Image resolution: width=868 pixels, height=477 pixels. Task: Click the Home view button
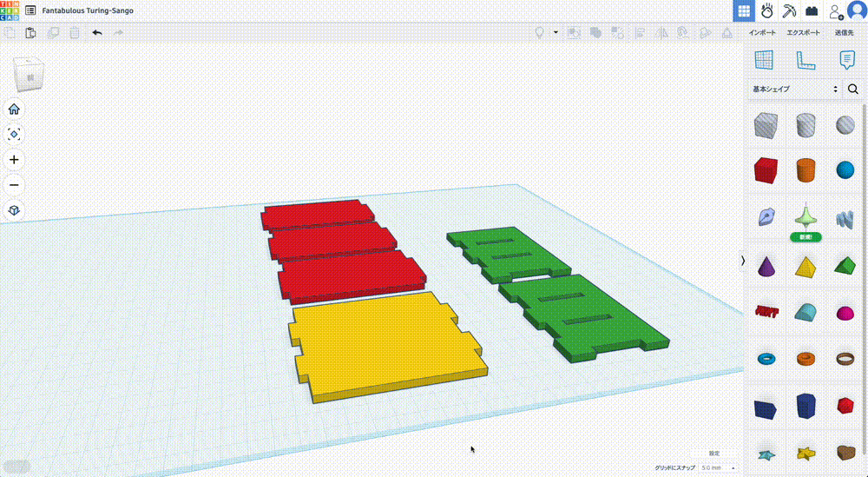coord(14,109)
